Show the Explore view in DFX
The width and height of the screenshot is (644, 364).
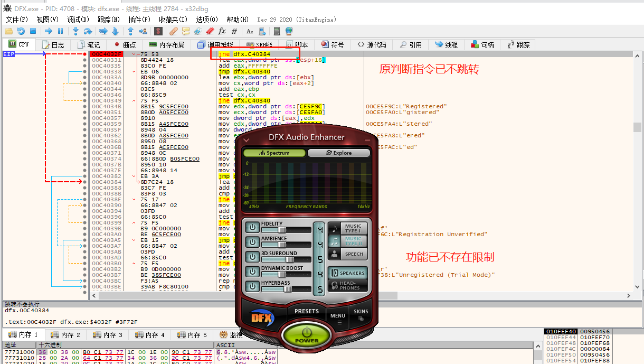click(x=339, y=153)
